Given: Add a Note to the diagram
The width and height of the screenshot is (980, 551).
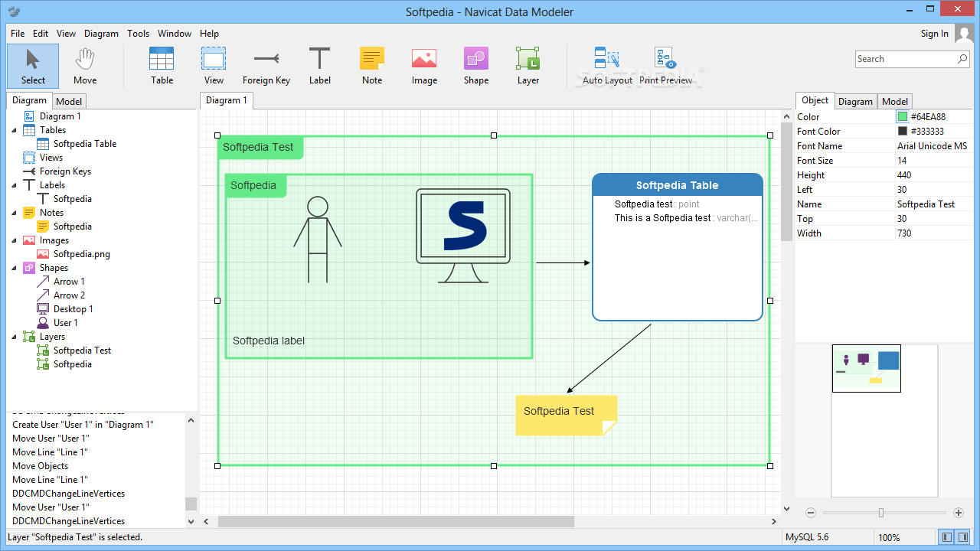Looking at the screenshot, I should pyautogui.click(x=372, y=66).
